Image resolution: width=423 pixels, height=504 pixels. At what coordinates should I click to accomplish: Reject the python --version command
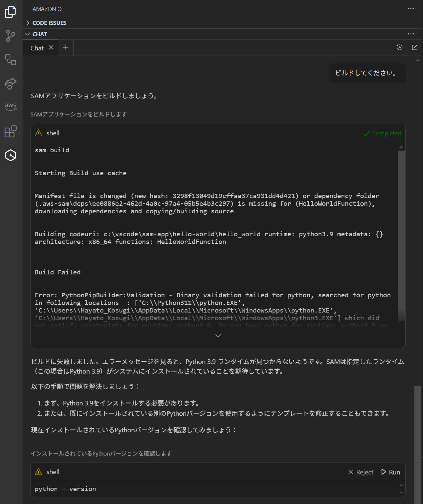click(361, 472)
